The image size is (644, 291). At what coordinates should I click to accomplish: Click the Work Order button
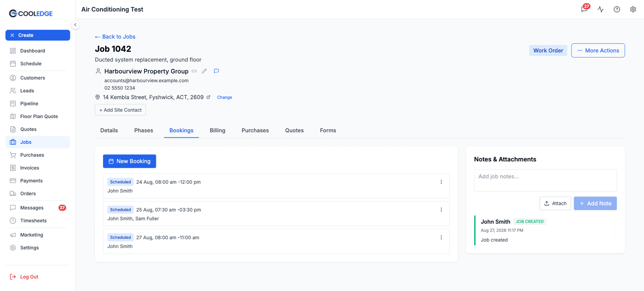(548, 51)
